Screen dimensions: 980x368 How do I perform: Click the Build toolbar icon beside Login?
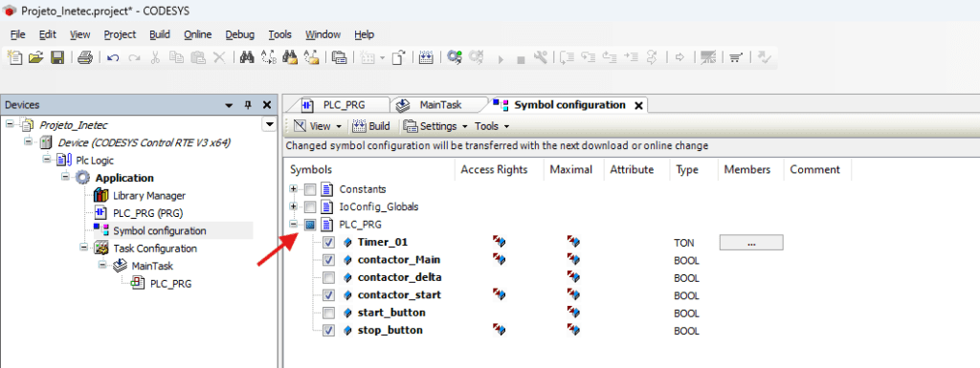coord(426,57)
